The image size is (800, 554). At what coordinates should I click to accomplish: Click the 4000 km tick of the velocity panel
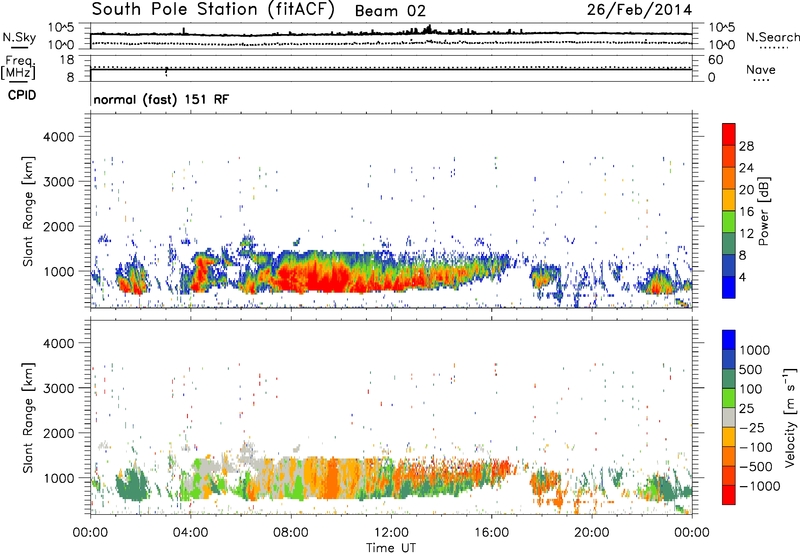(x=58, y=343)
